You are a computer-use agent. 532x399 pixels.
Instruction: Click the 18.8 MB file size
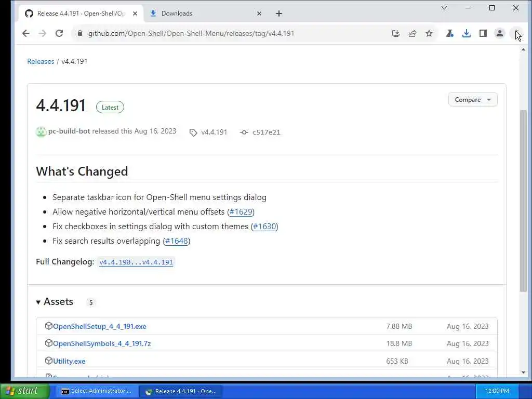click(399, 344)
